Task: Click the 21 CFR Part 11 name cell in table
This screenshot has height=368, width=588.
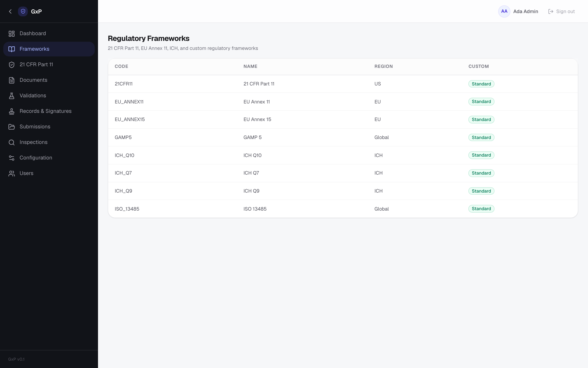Action: (259, 84)
